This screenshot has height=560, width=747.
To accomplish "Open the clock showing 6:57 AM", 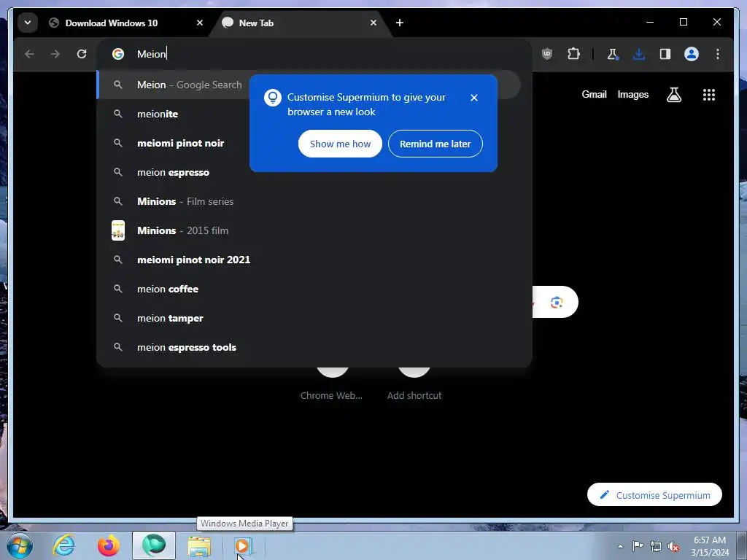I will pos(710,546).
